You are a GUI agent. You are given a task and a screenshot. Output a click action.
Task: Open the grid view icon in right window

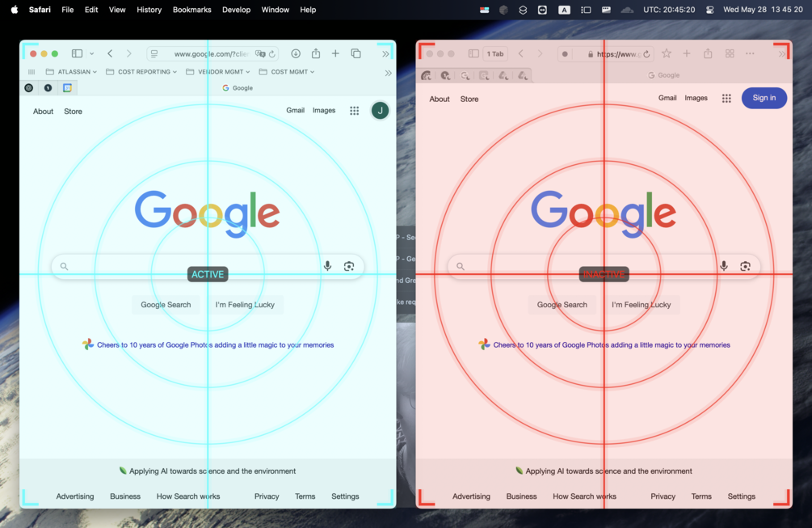coord(730,53)
